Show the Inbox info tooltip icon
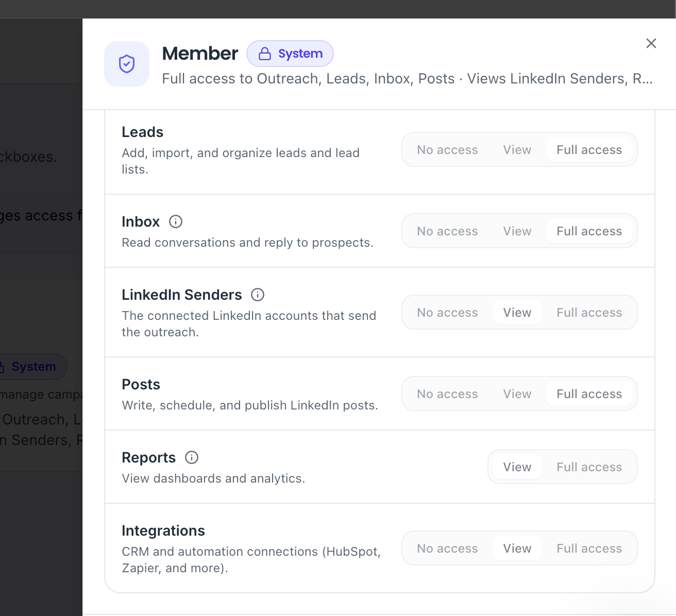The width and height of the screenshot is (676, 616). pos(176,221)
